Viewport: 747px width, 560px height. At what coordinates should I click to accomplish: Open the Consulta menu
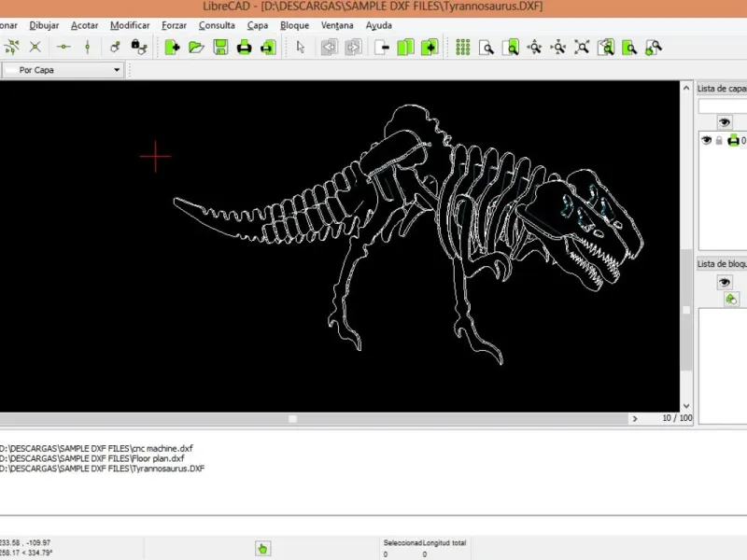(217, 25)
